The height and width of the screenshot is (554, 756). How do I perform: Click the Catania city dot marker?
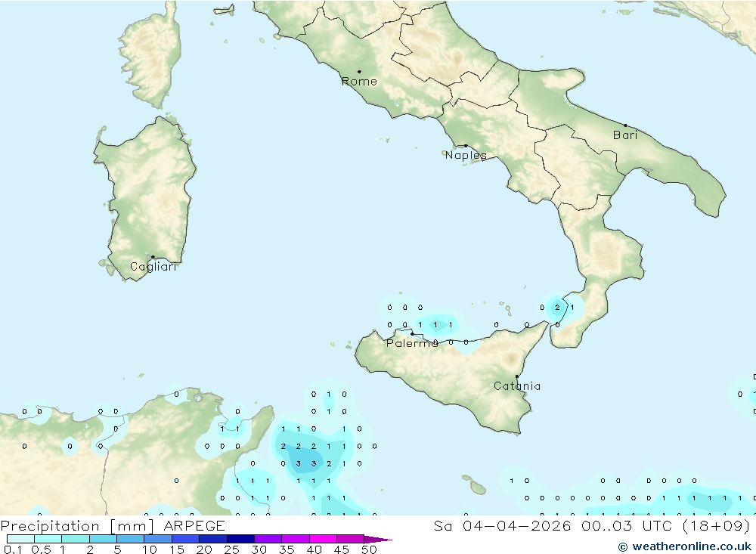click(517, 376)
